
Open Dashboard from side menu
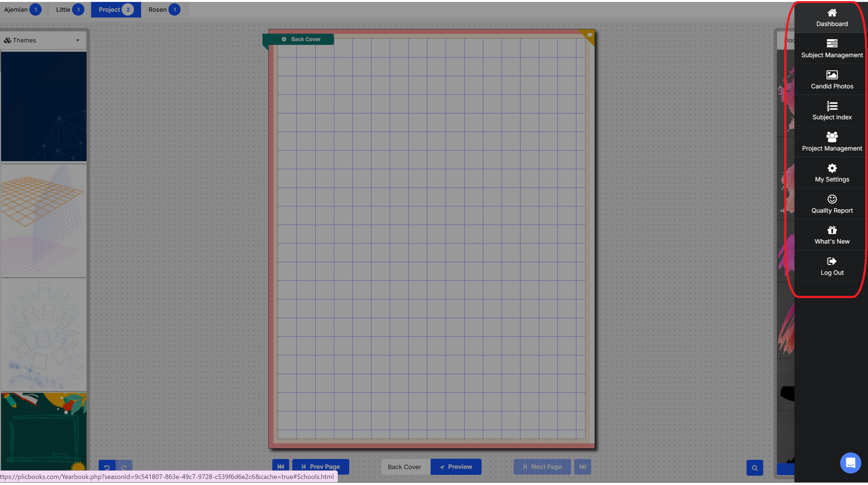832,18
